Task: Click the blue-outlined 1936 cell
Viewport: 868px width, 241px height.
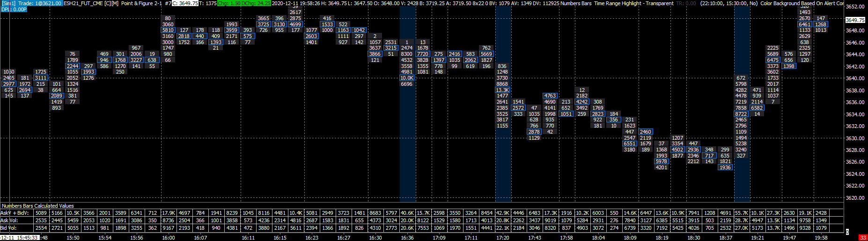Action: click(725, 167)
